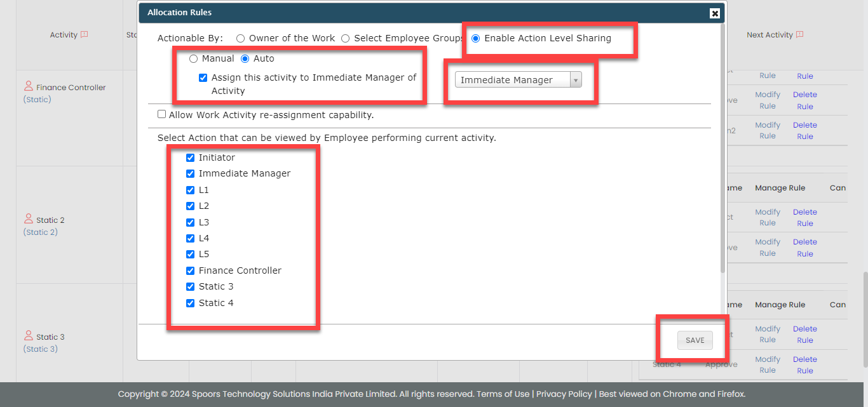
Task: Uncheck the Finance Controller action checkbox
Action: (x=190, y=270)
